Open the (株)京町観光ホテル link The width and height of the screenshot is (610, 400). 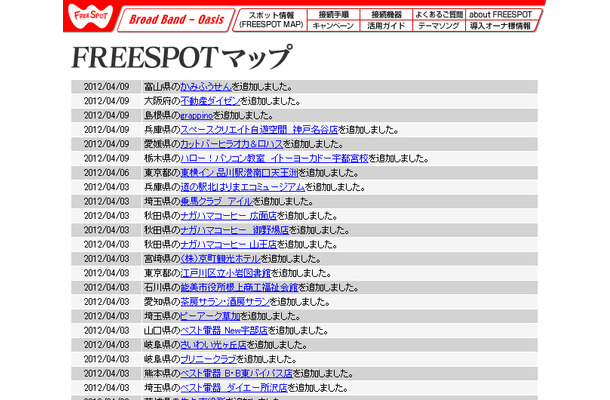[x=220, y=259]
